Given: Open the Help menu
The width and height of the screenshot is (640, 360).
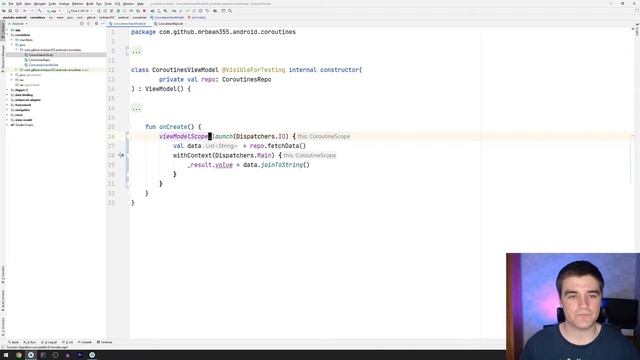Looking at the screenshot, I should [x=140, y=4].
